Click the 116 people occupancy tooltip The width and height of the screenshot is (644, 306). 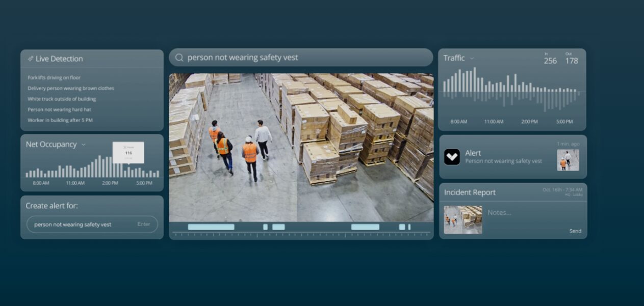pyautogui.click(x=128, y=153)
